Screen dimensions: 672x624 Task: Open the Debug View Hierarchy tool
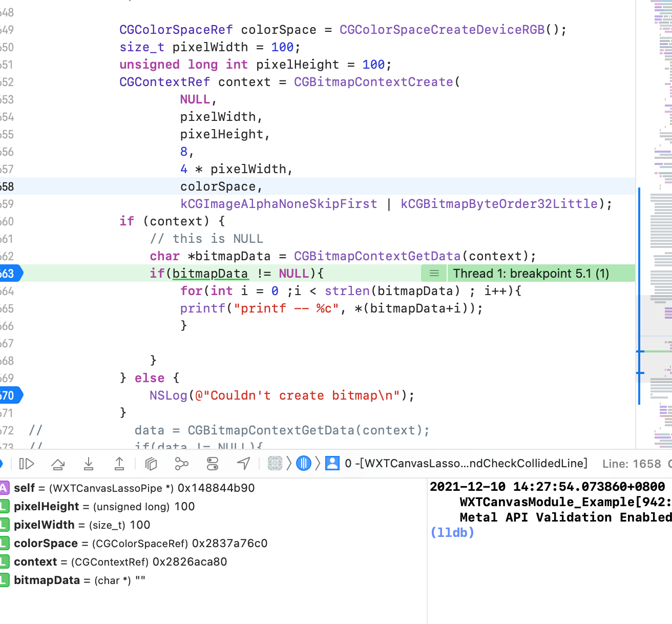[151, 464]
